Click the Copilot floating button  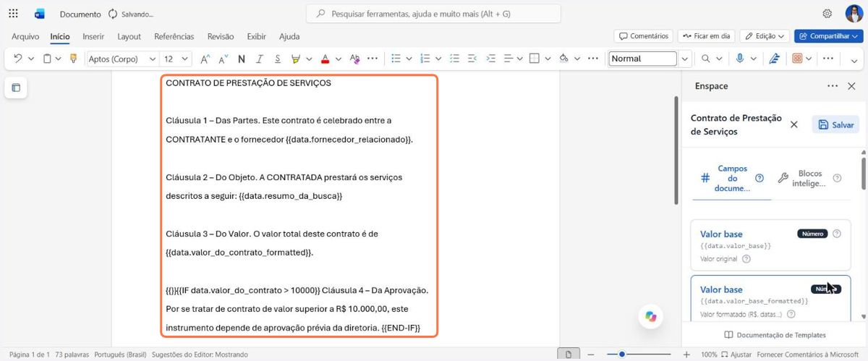point(651,316)
